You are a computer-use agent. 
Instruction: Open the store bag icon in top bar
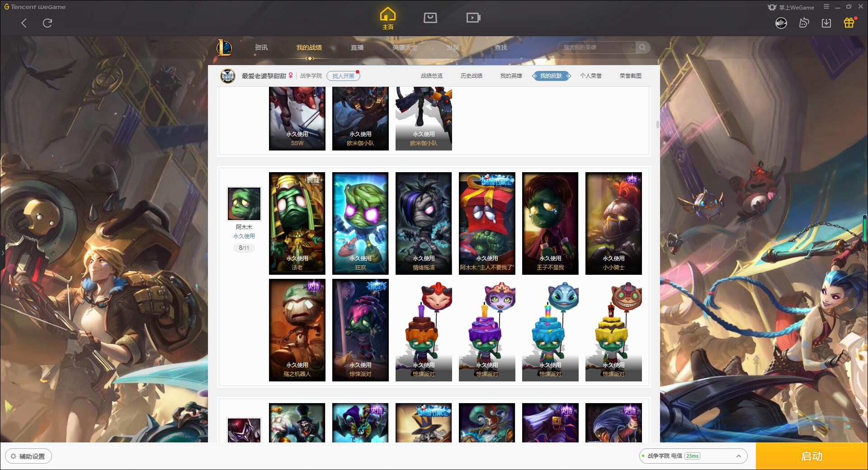pos(430,18)
